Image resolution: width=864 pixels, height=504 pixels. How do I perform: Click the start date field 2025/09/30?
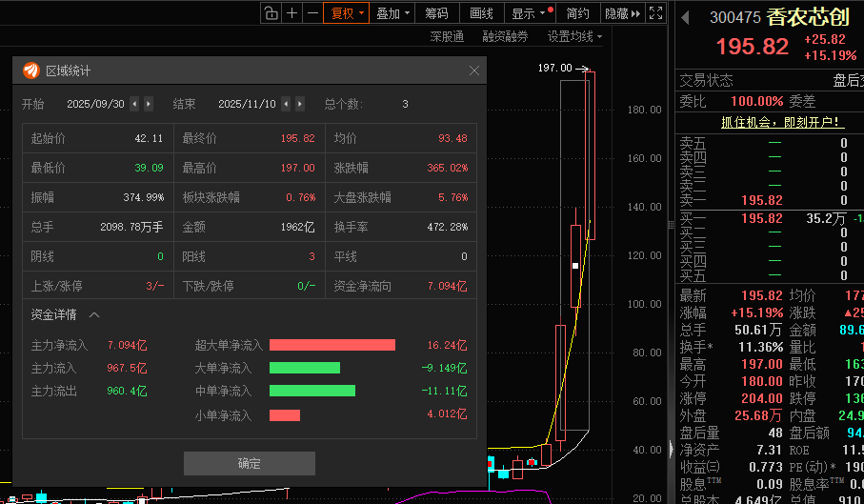tap(95, 104)
